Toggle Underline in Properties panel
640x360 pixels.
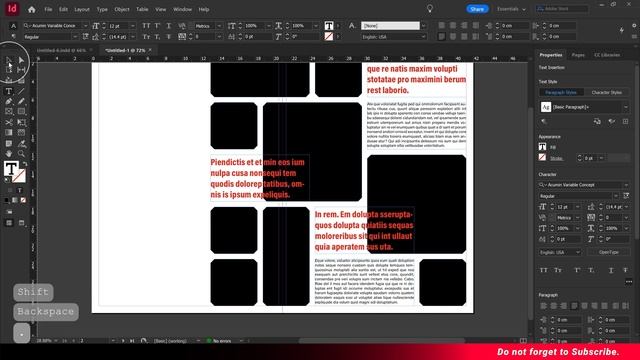point(611,270)
